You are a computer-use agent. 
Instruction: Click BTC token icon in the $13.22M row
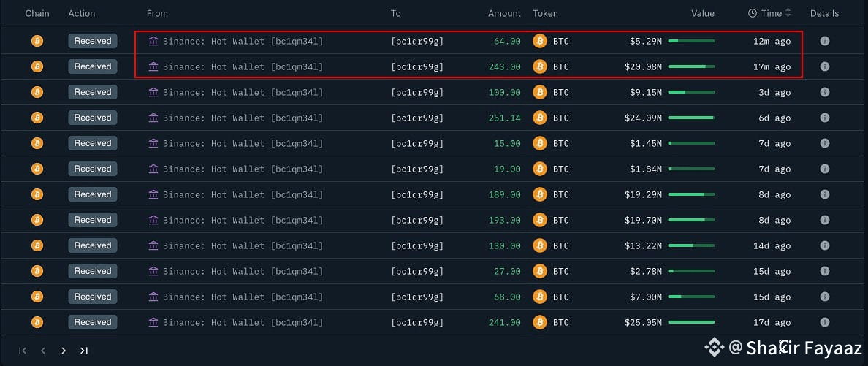click(540, 245)
